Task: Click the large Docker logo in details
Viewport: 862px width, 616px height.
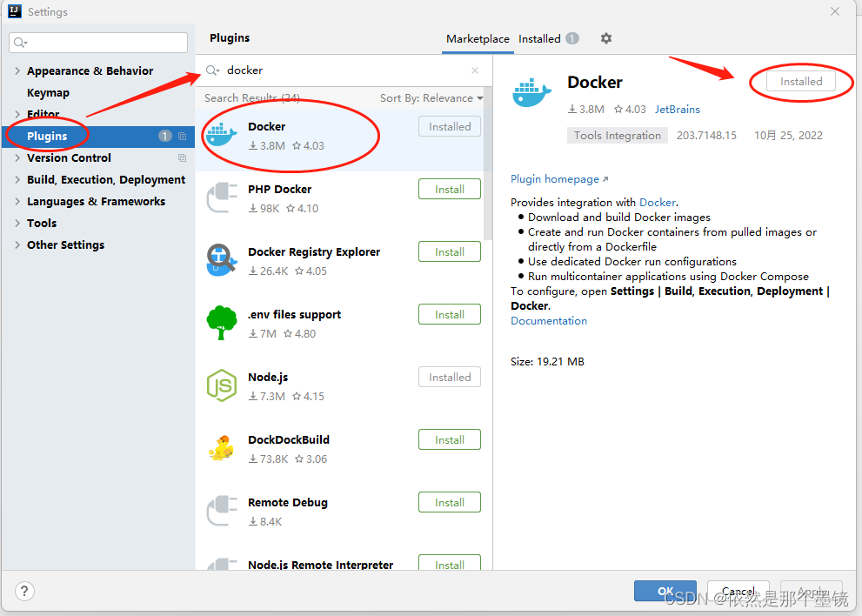Action: [531, 92]
